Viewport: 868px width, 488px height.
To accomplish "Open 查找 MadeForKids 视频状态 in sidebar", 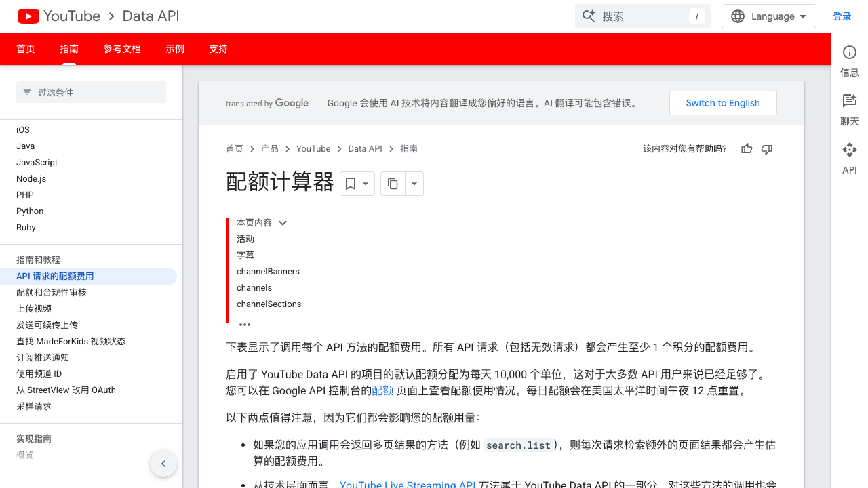I will [71, 342].
